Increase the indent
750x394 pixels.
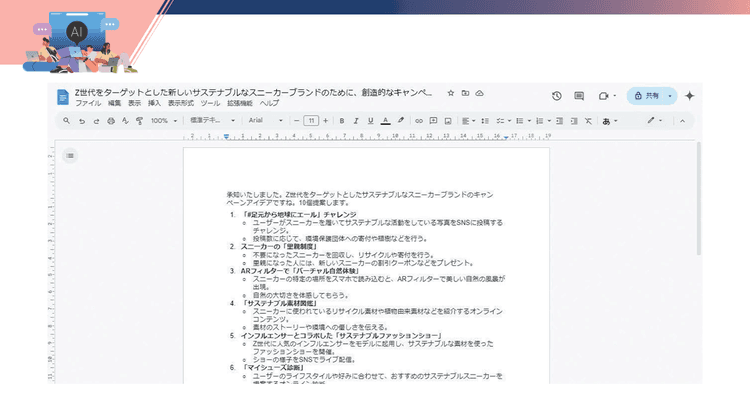click(574, 121)
